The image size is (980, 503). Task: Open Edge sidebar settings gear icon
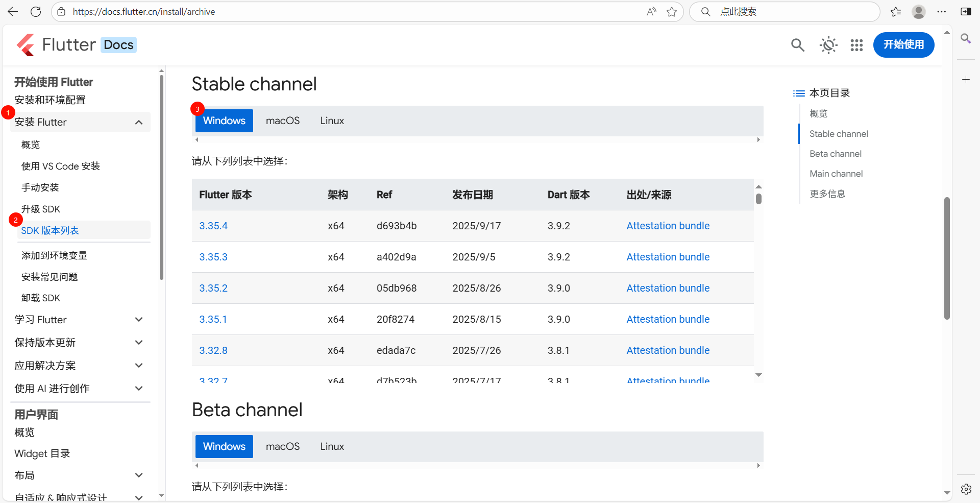(966, 489)
